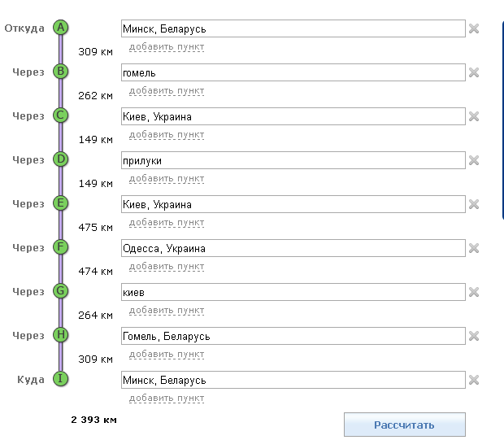The width and height of the screenshot is (504, 440).
Task: Add a point below прилуки field
Action: coord(167,178)
